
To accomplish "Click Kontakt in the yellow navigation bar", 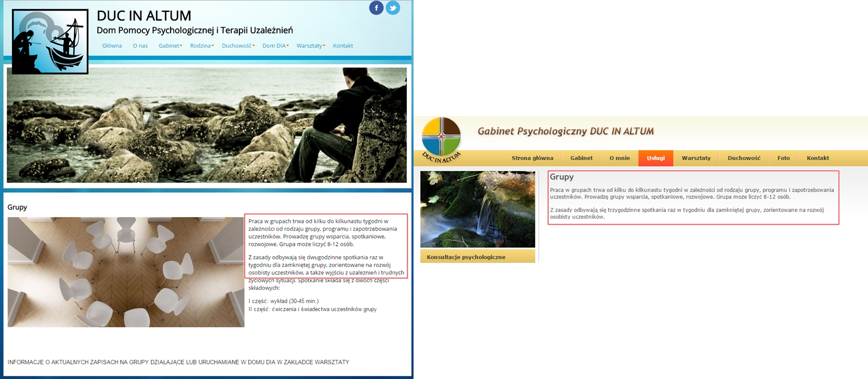I will click(817, 158).
